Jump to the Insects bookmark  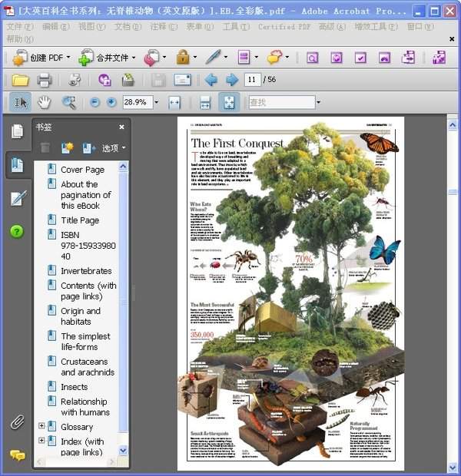pos(75,387)
